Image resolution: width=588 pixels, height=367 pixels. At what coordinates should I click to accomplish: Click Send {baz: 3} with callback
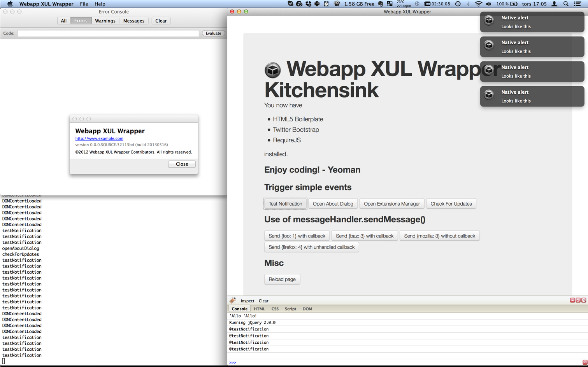[x=365, y=236]
